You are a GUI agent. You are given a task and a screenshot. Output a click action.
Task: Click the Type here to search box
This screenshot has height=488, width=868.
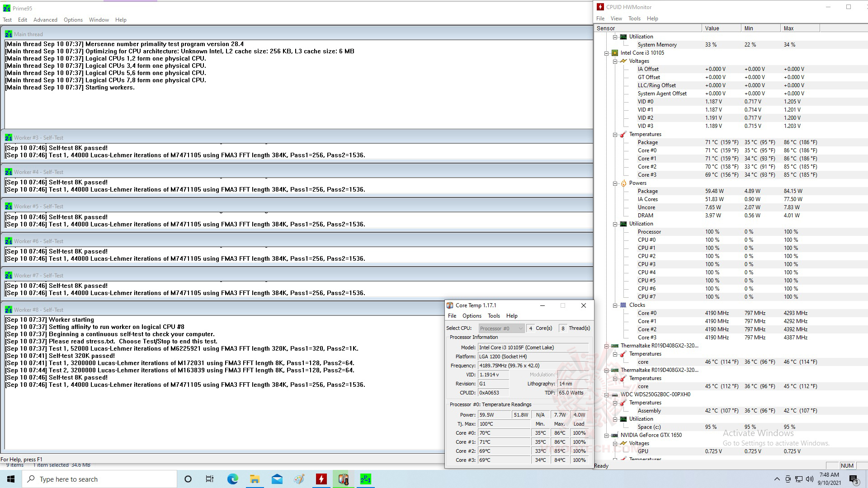point(99,479)
